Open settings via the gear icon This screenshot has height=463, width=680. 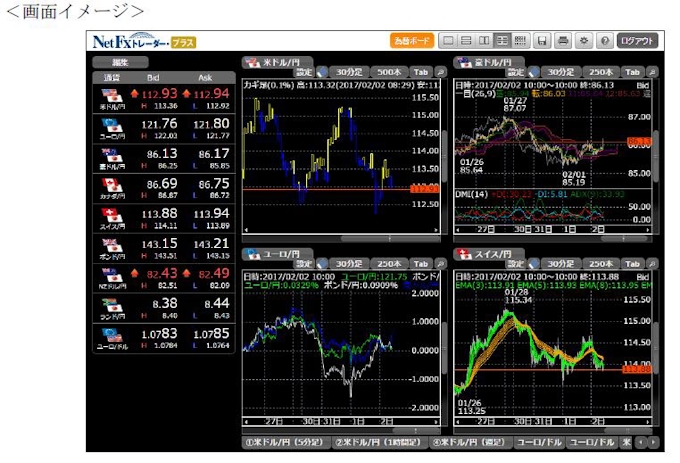(x=584, y=41)
